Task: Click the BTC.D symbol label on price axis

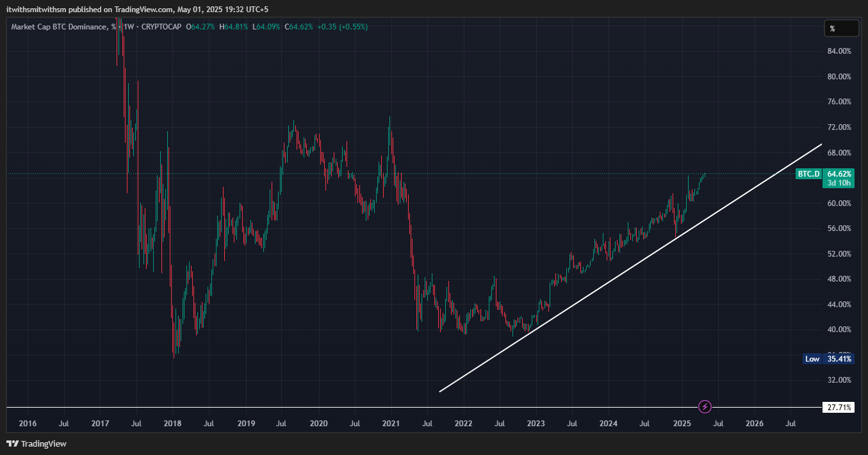Action: (808, 174)
